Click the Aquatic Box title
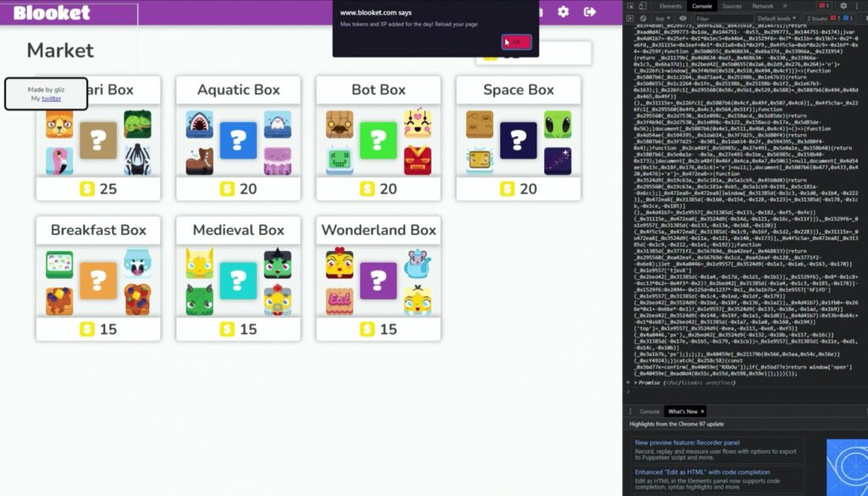Viewport: 868px width, 496px height. pos(238,90)
